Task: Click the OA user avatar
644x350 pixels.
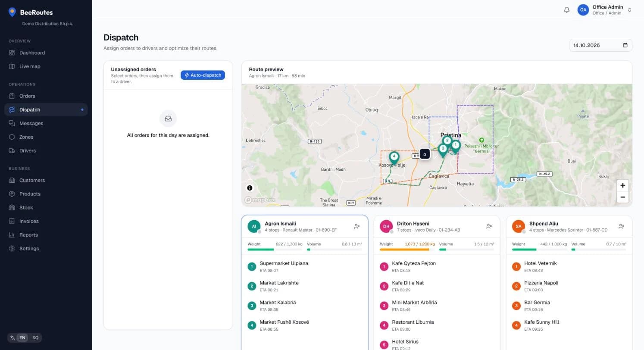Action: coord(583,10)
